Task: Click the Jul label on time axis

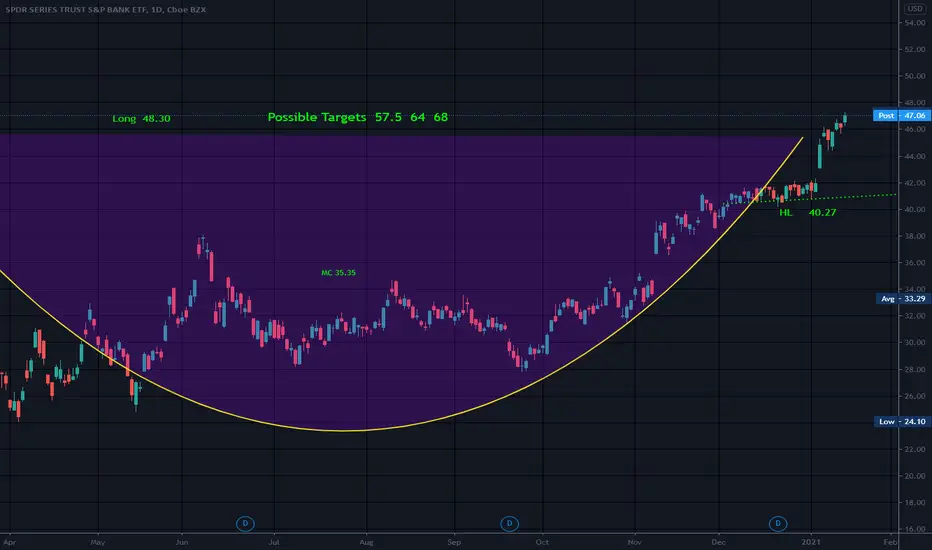Action: (274, 542)
